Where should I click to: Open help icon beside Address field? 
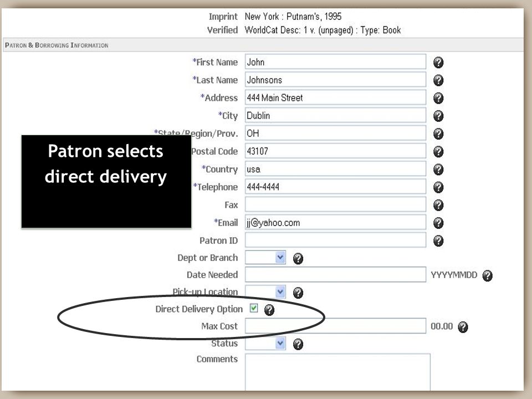[x=438, y=98]
